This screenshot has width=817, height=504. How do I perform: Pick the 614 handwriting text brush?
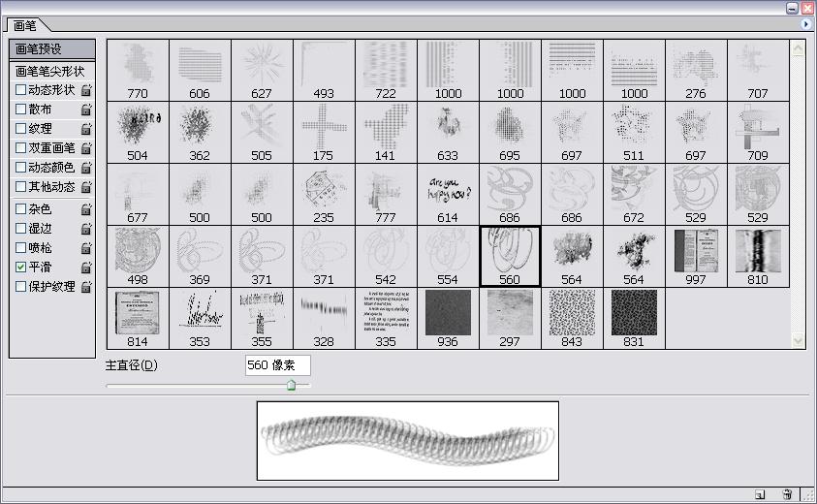coord(448,195)
